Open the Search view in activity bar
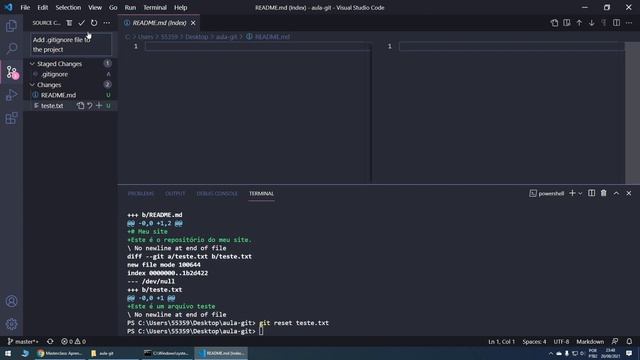The height and width of the screenshot is (360, 640). tap(11, 49)
